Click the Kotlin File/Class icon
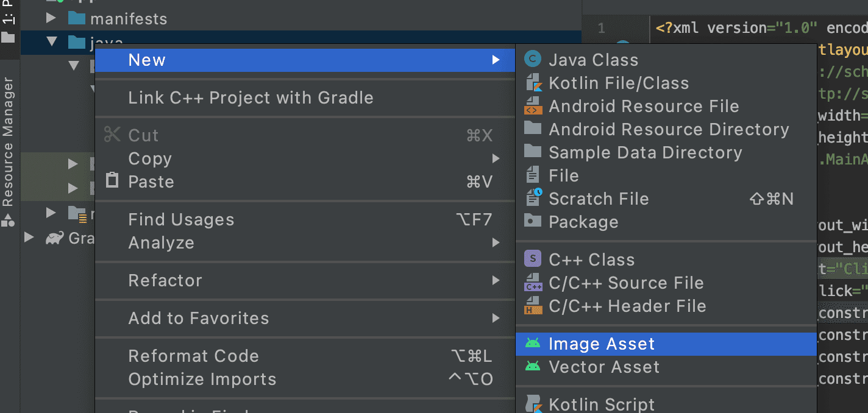Viewport: 868px width, 413px height. 533,83
